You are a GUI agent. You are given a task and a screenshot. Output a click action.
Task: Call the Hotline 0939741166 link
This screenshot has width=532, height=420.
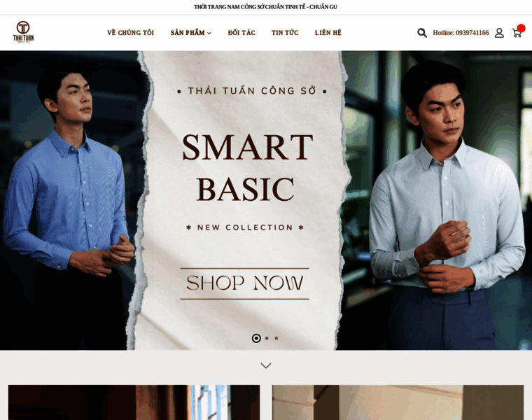461,33
